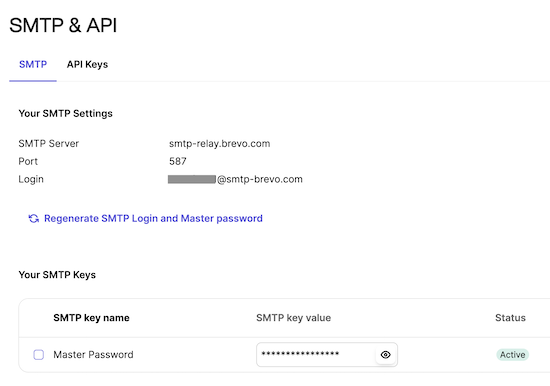Viewport: 550px width, 386px height.
Task: Click the SMTP key value column header
Action: [x=294, y=318]
